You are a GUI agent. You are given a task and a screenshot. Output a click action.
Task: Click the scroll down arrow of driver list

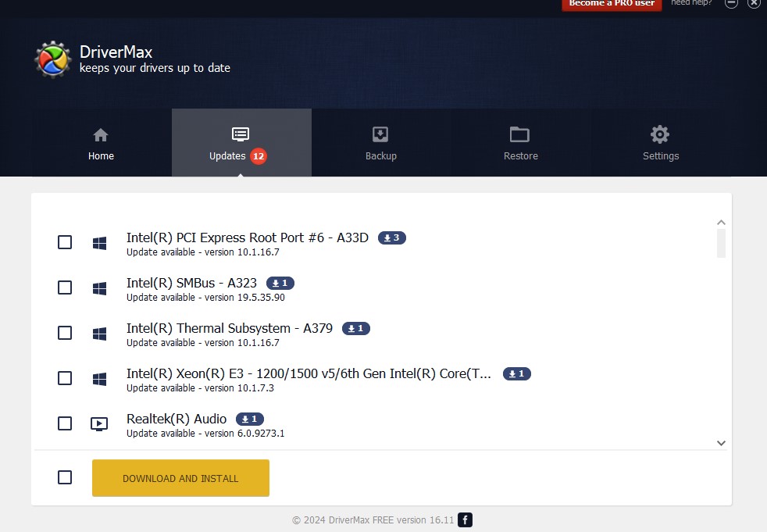click(721, 443)
